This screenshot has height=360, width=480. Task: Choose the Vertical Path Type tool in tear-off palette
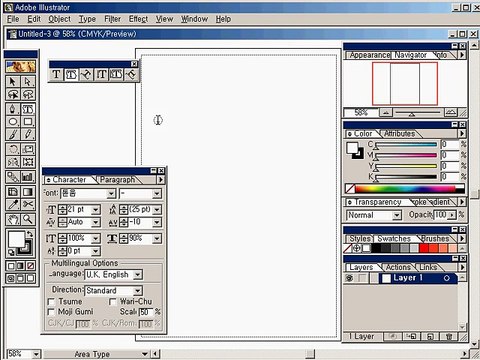131,74
